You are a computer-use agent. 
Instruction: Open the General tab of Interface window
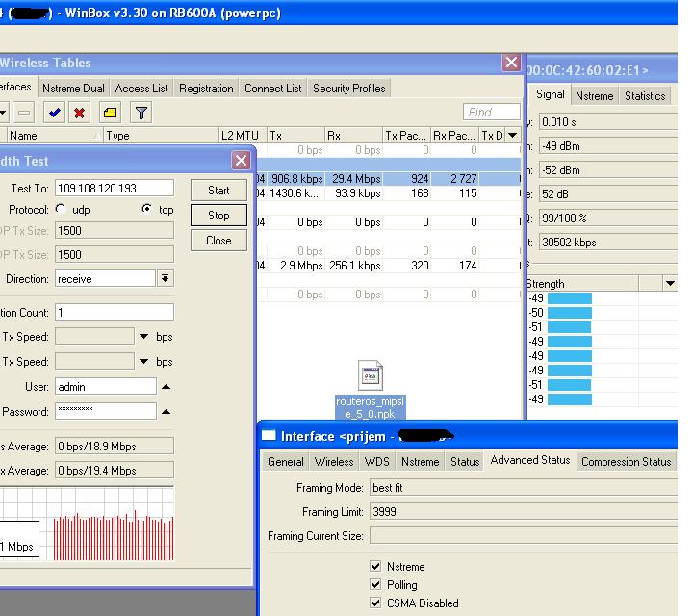point(286,462)
